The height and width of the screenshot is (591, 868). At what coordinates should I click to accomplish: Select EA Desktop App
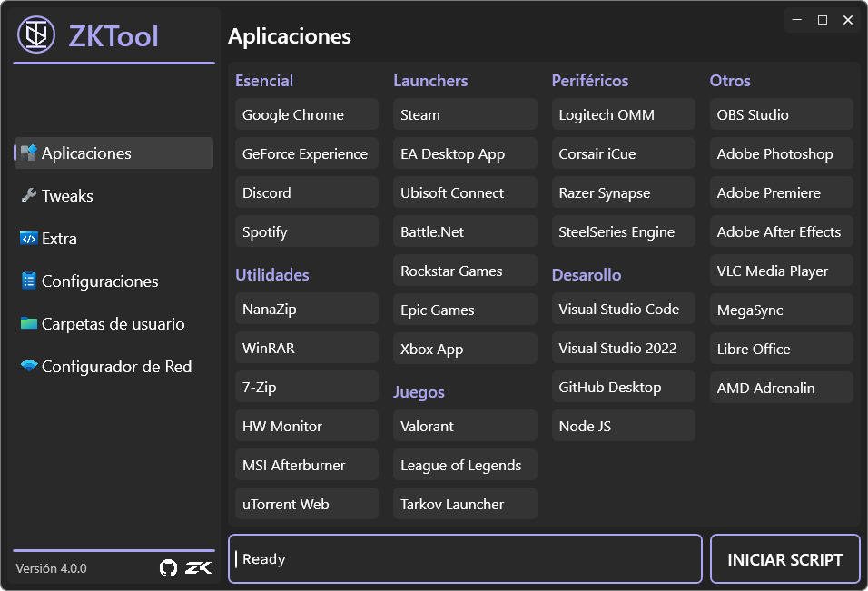[x=465, y=153]
